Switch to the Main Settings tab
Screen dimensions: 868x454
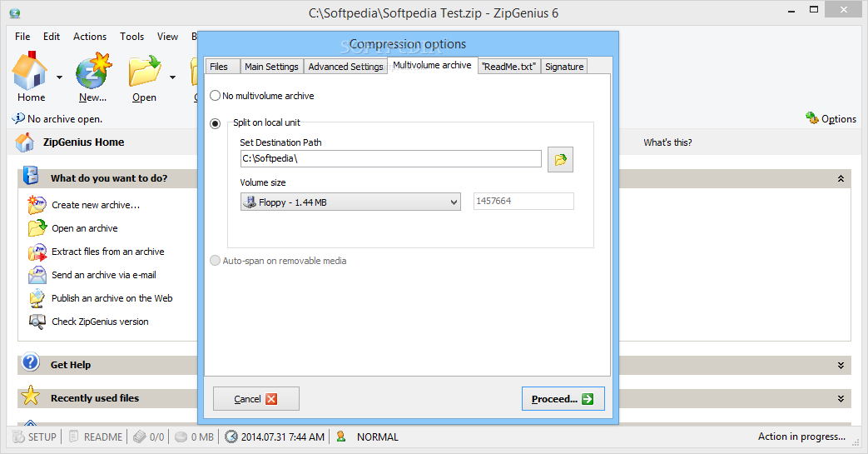coord(271,67)
